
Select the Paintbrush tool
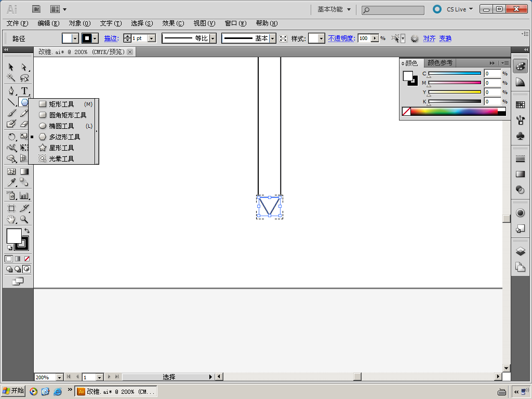(11, 113)
